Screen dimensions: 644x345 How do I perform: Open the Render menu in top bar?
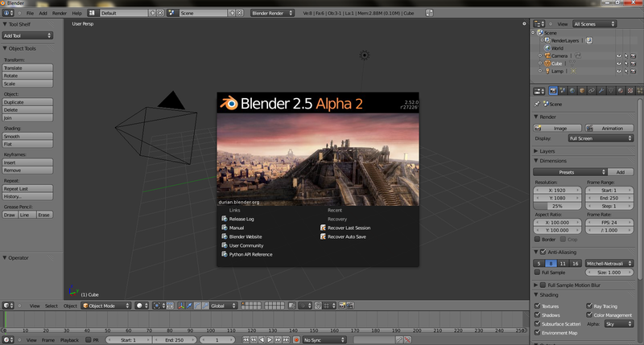point(59,13)
